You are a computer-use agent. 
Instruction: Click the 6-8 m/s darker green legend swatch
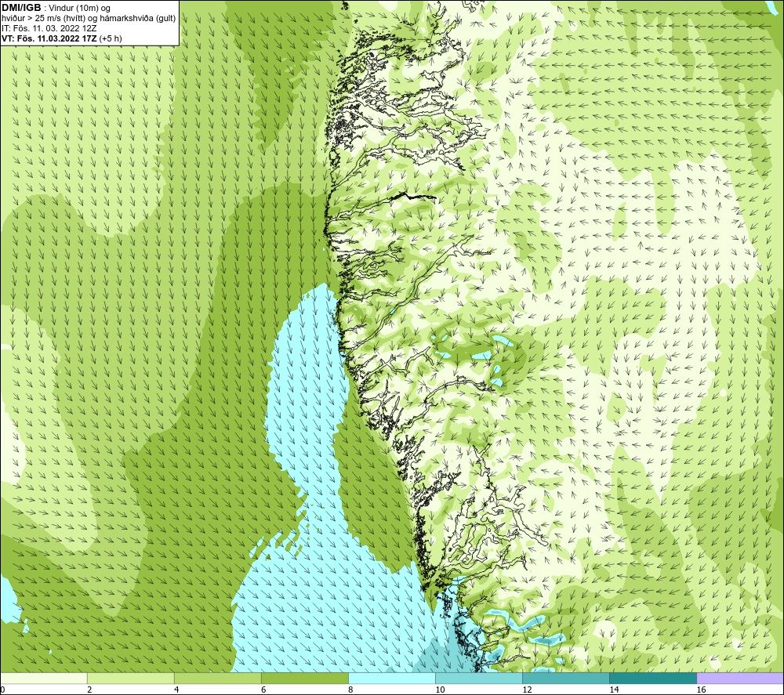pos(305,679)
